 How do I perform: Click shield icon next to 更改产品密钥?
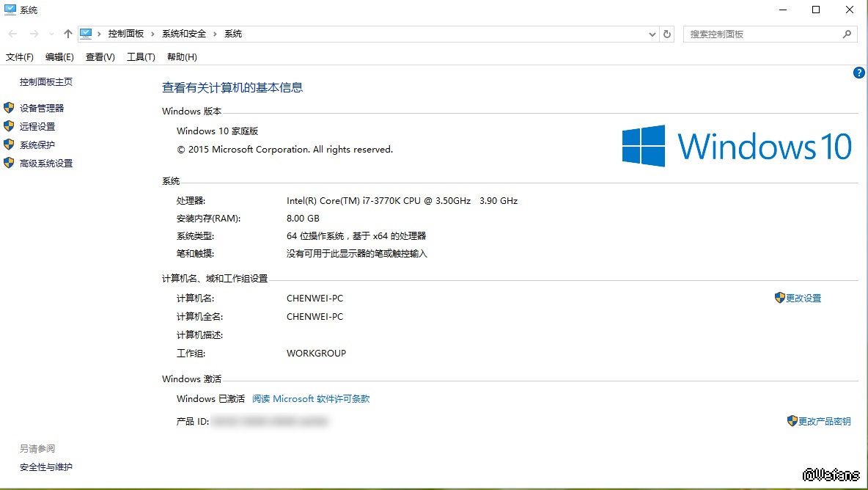tap(792, 421)
